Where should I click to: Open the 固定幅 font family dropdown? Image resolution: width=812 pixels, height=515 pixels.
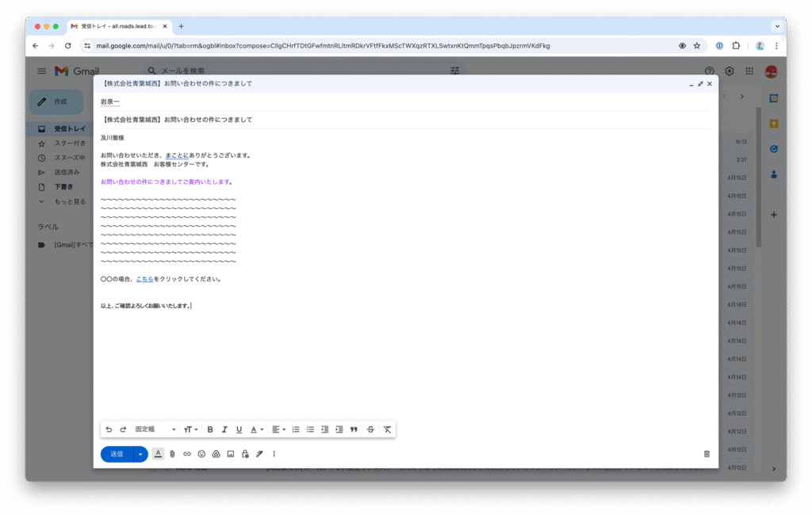[x=155, y=429]
